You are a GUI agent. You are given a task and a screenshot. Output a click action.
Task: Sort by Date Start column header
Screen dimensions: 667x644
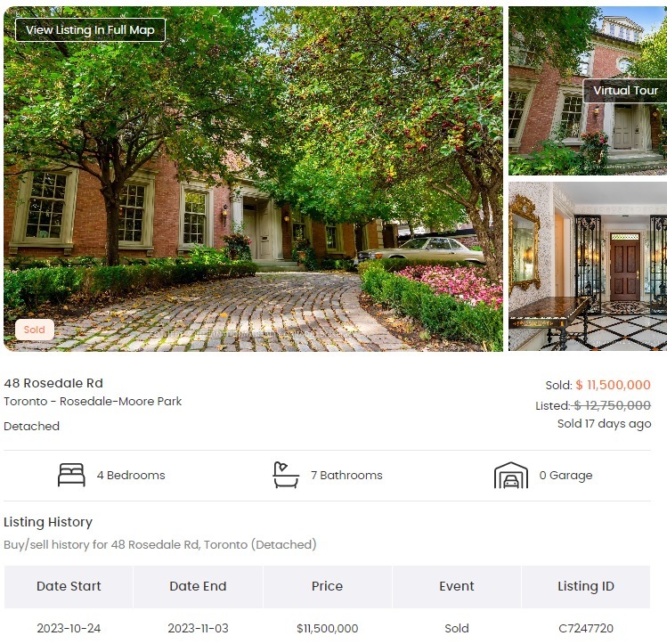(69, 586)
